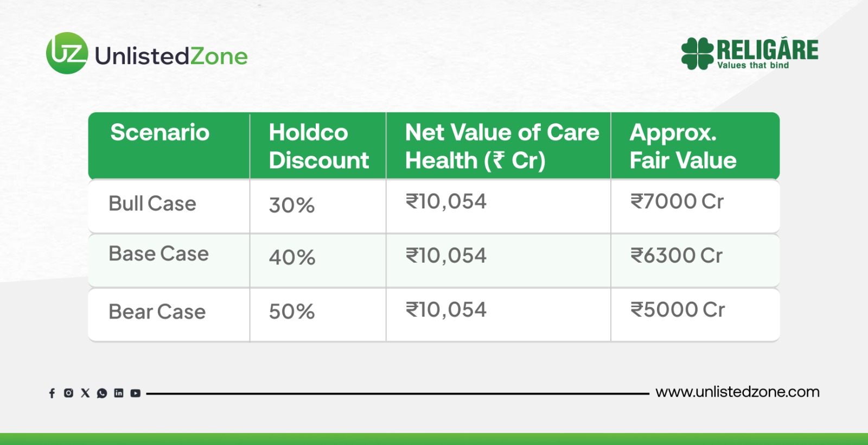Image resolution: width=868 pixels, height=445 pixels.
Task: Open the WhatsApp icon in the footer
Action: pyautogui.click(x=102, y=393)
